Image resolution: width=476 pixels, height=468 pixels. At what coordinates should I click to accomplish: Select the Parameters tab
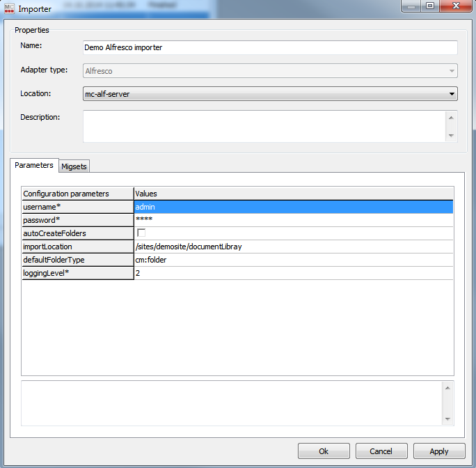[34, 165]
